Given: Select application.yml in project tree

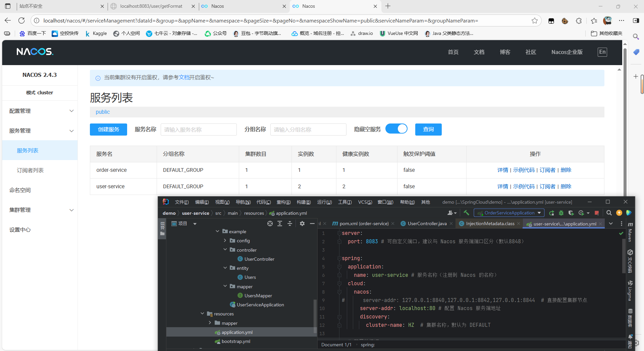Looking at the screenshot, I should click(x=237, y=332).
